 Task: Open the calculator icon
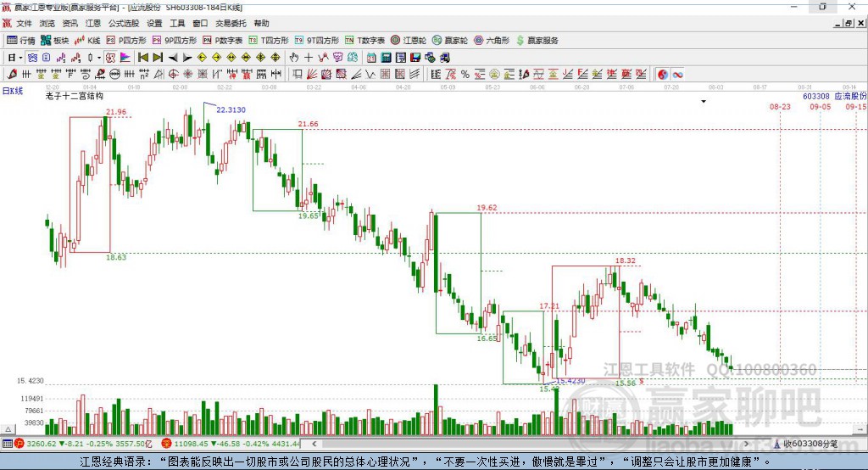386,58
